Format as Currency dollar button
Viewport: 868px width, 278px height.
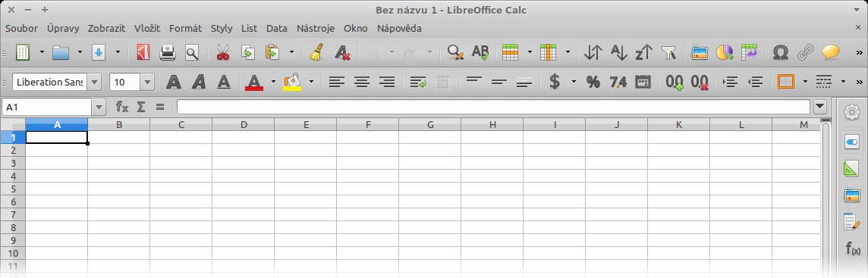pyautogui.click(x=554, y=83)
